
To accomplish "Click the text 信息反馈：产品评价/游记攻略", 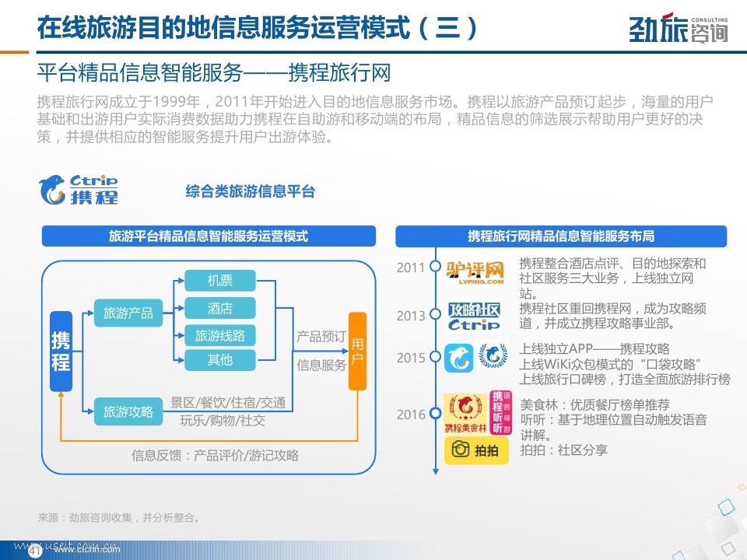I will click(216, 456).
